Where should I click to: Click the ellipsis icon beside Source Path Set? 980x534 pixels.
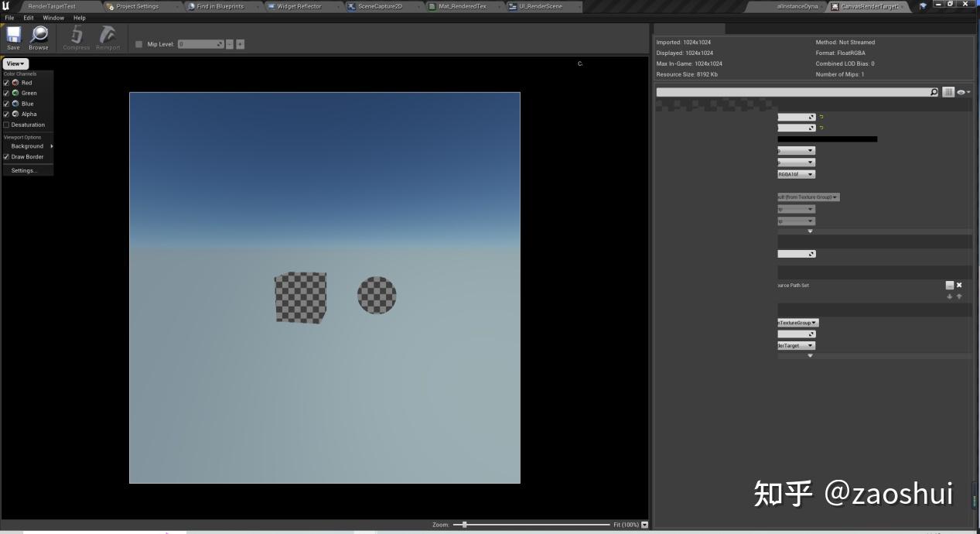coord(949,285)
